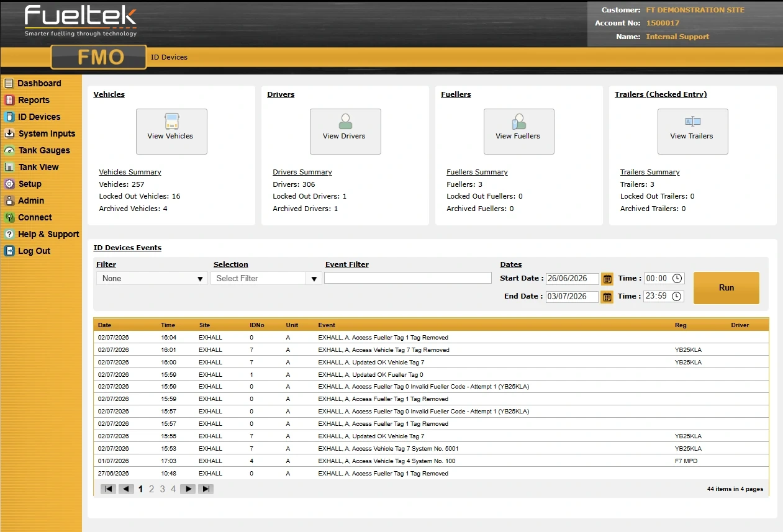Click the View Drivers button

pyautogui.click(x=345, y=132)
